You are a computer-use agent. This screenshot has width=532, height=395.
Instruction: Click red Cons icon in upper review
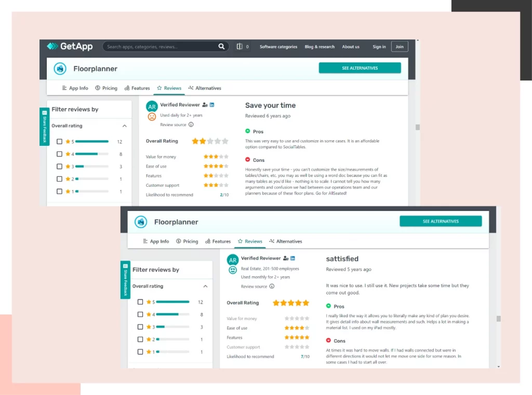248,160
